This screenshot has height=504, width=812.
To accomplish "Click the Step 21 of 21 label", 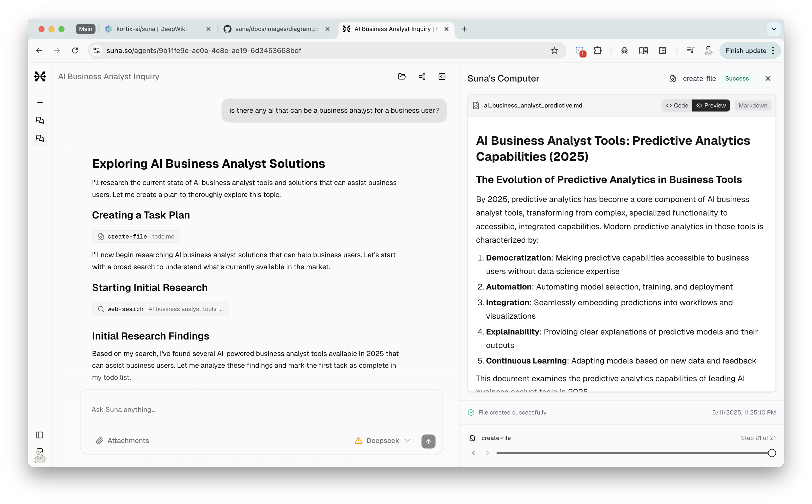I will [x=758, y=438].
